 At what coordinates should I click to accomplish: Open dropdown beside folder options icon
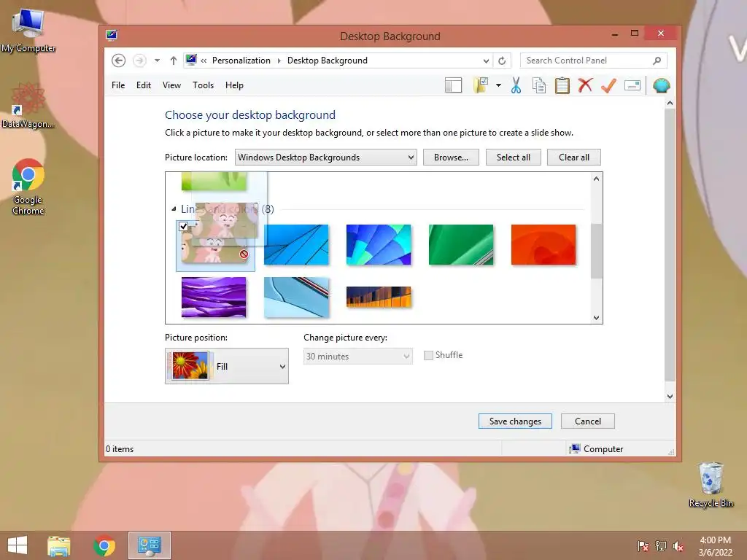pyautogui.click(x=498, y=85)
